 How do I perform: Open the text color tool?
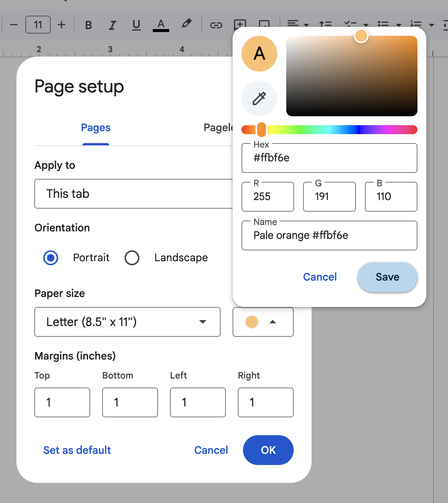click(161, 25)
